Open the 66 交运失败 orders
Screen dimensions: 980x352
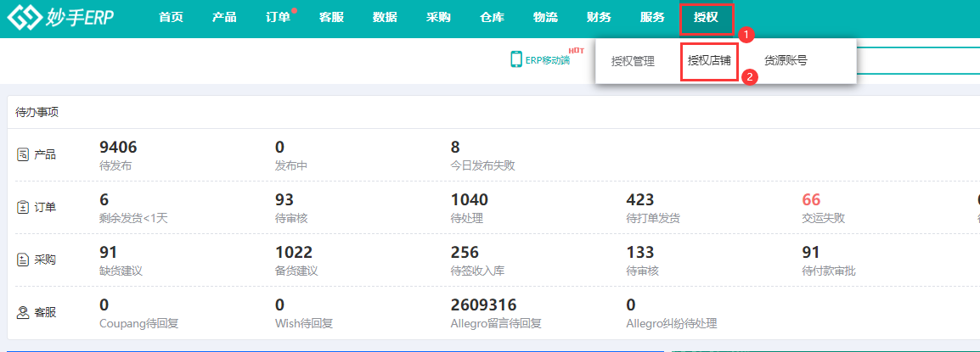812,200
